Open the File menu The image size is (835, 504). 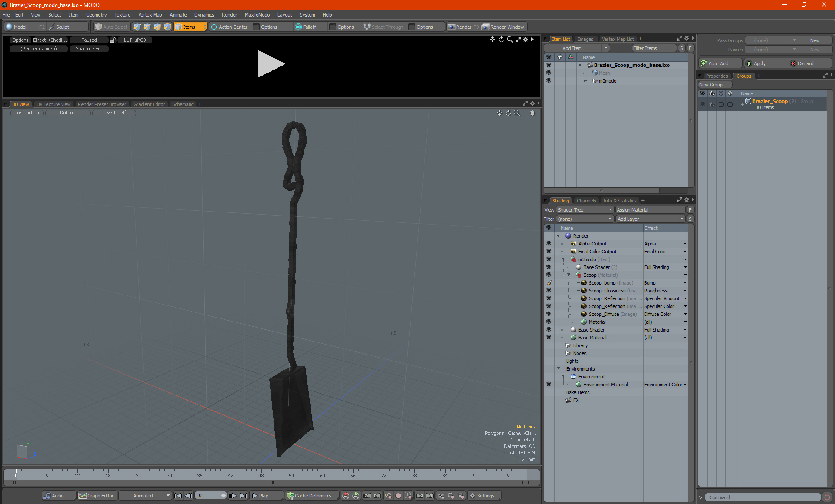(6, 15)
